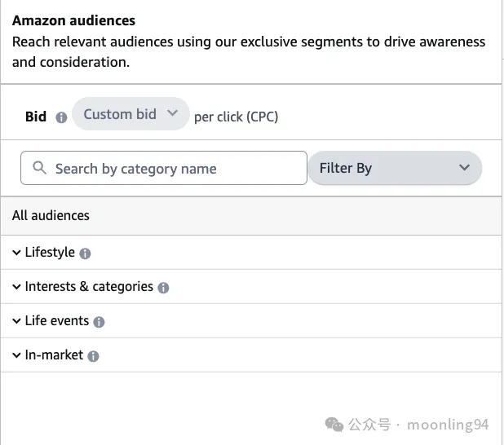The height and width of the screenshot is (445, 504).
Task: Focus the Search by category name field
Action: point(164,168)
